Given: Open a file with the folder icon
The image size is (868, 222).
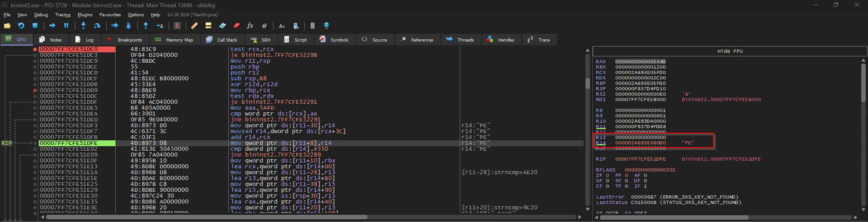Looking at the screenshot, I should pyautogui.click(x=7, y=26).
